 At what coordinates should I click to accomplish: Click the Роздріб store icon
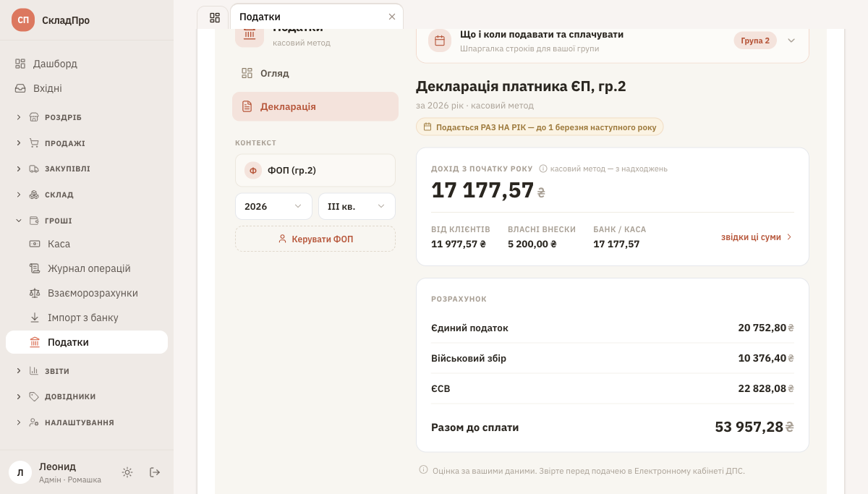pos(34,117)
